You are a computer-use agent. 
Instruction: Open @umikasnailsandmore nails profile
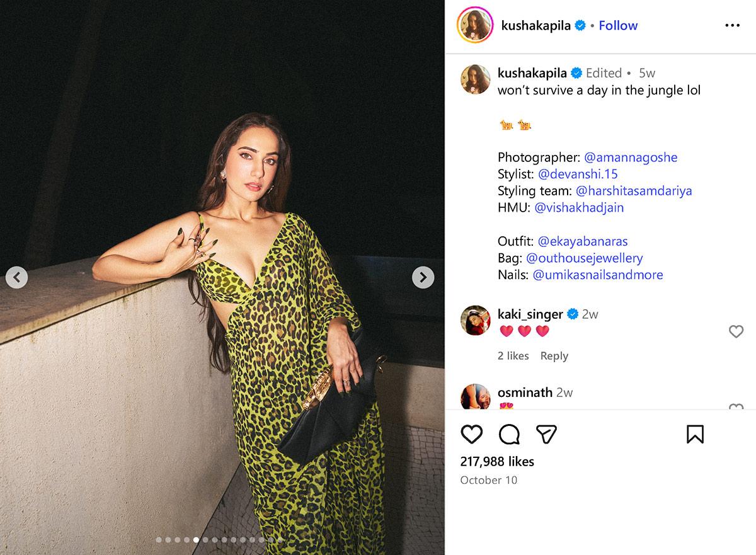click(x=597, y=275)
